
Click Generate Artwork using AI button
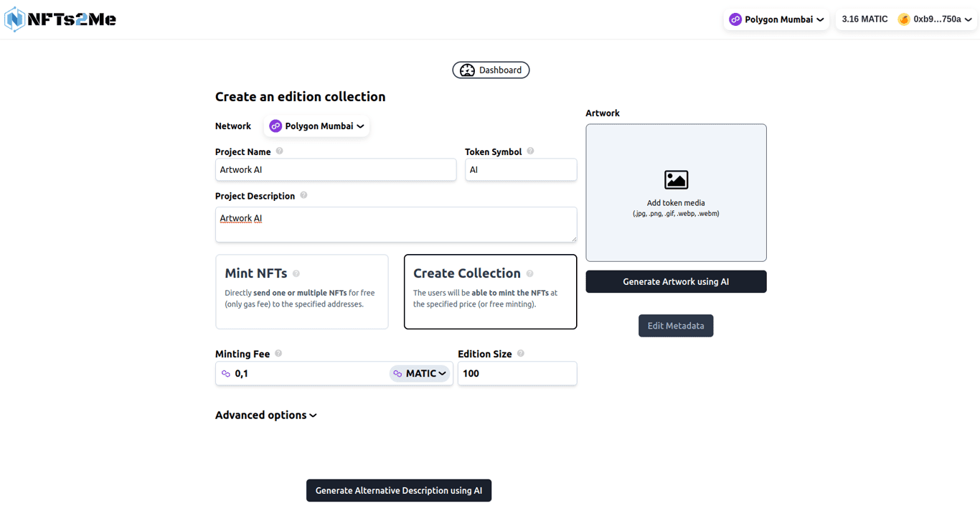tap(676, 282)
